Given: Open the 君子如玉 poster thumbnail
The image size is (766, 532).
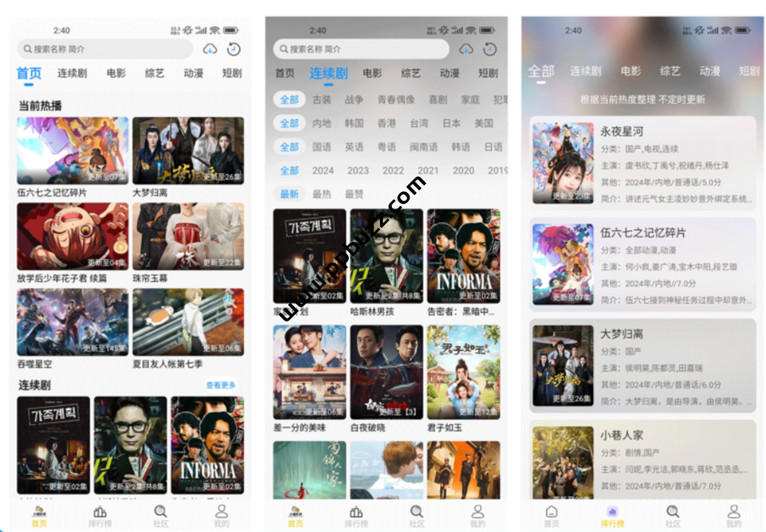Looking at the screenshot, I should click(463, 372).
